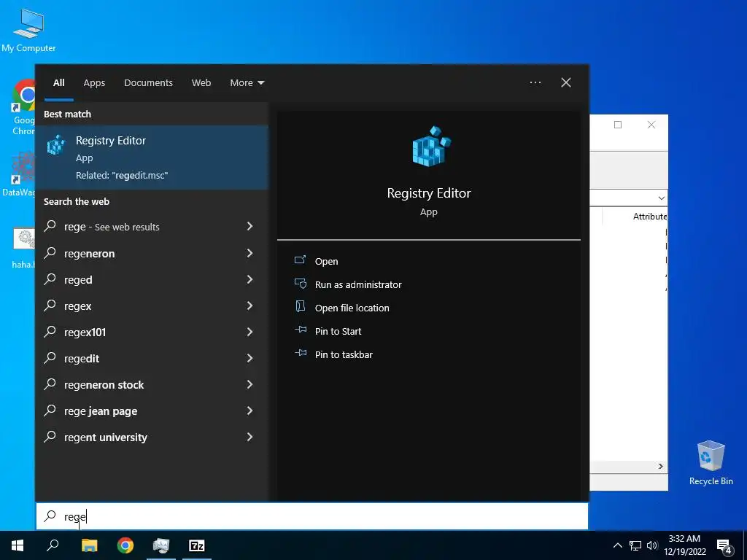Click the Attribute column header behind

(x=650, y=216)
